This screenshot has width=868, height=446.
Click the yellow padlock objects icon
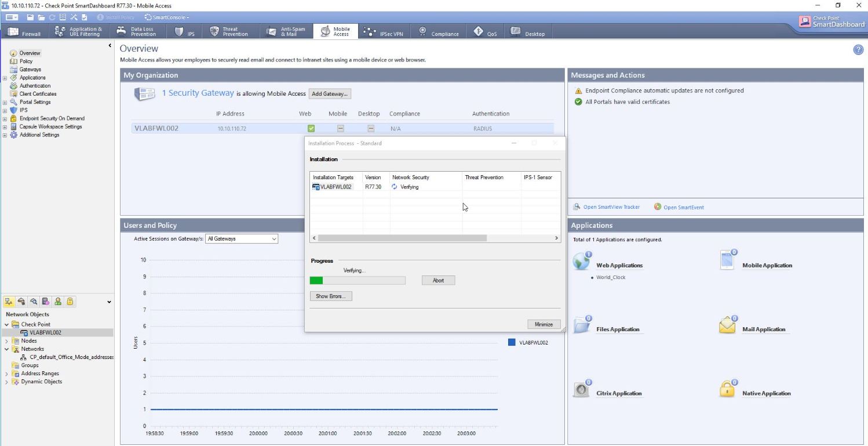[x=70, y=302]
